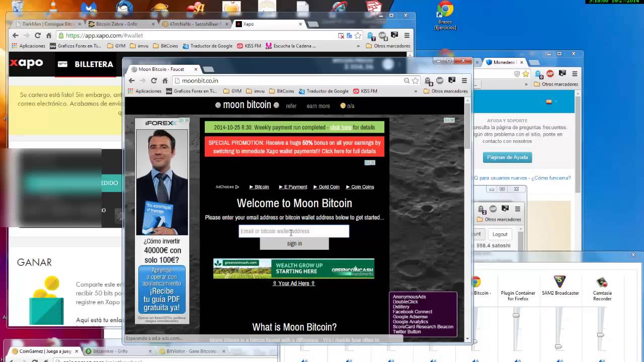
Task: Mute Plugin Container for Firefox speaker
Action: (518, 360)
